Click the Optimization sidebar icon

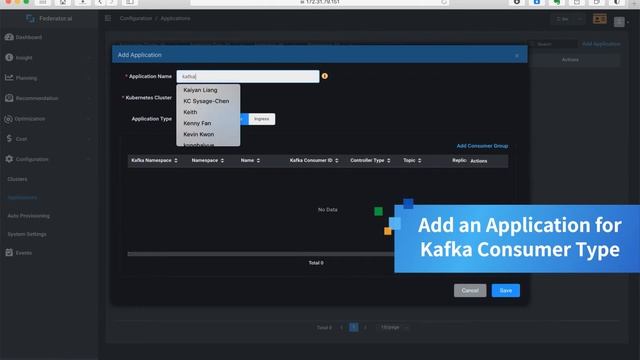9,119
